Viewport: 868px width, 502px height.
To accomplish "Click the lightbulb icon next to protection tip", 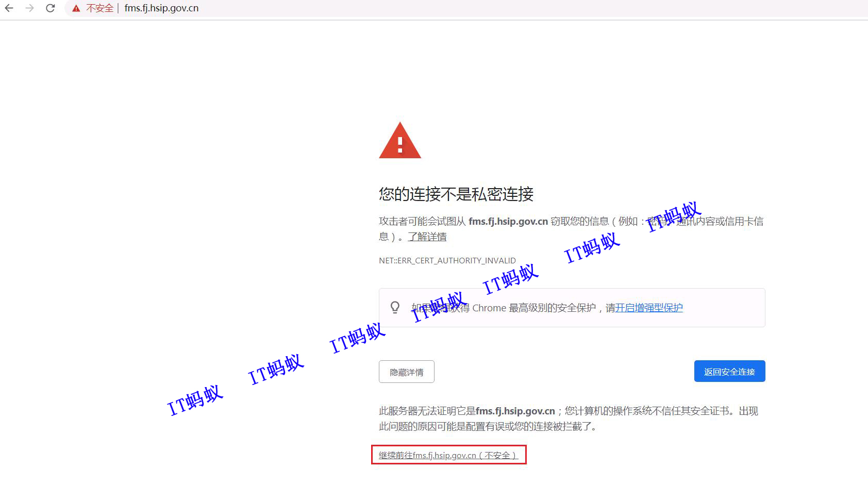I will pos(395,307).
